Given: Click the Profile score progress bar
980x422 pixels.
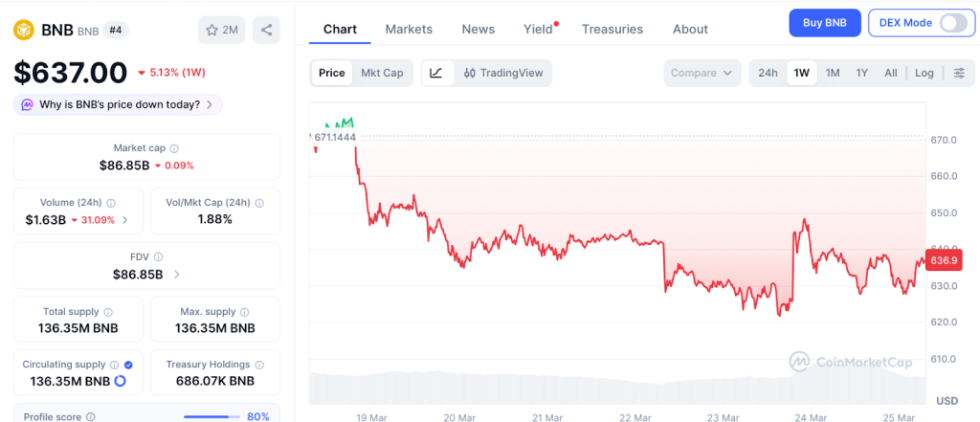Looking at the screenshot, I should coord(212,416).
